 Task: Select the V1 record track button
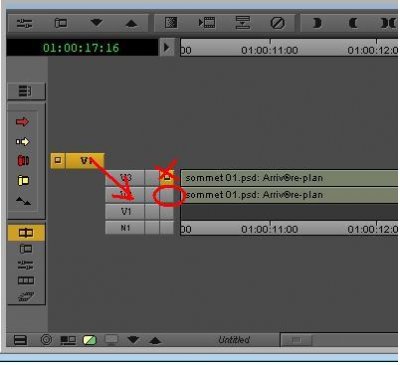tap(125, 212)
